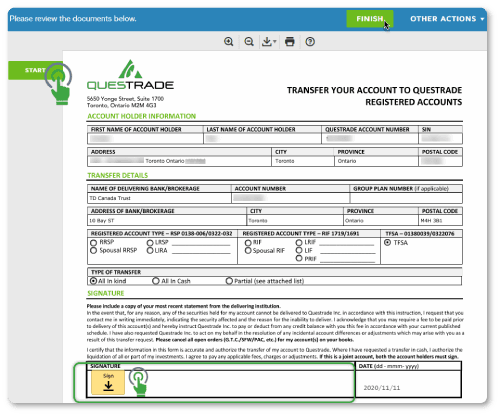Viewport: 500px width, 416px height.
Task: Select the TFSA radio button
Action: pos(387,242)
